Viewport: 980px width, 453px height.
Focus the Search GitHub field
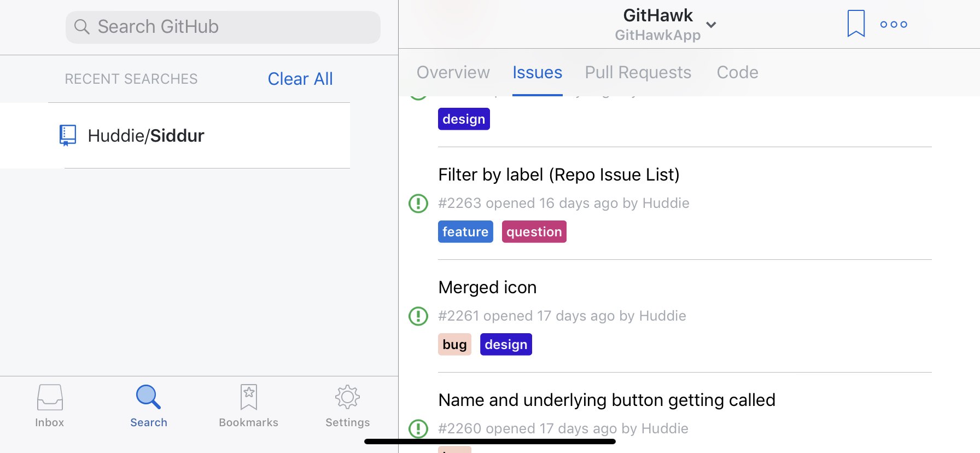pos(223,27)
